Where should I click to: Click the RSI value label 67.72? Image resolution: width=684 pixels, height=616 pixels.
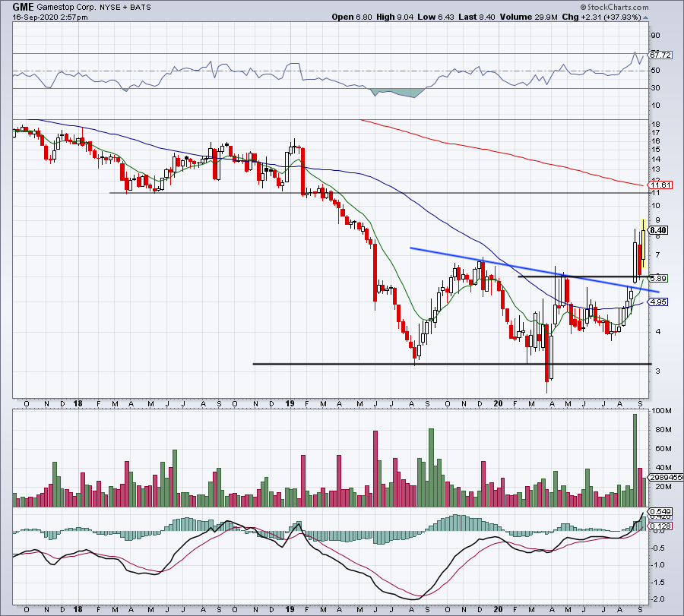tap(660, 55)
